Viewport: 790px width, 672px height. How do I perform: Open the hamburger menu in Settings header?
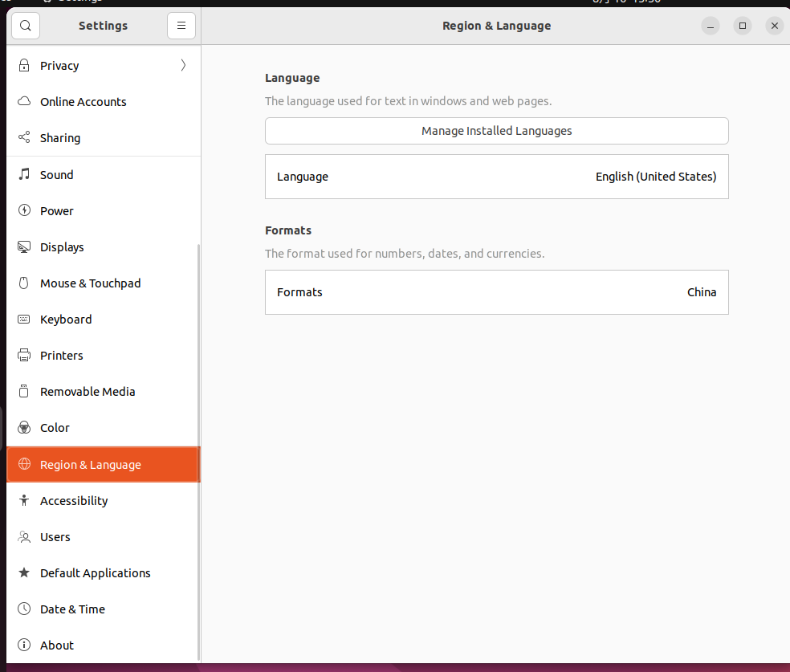[181, 26]
